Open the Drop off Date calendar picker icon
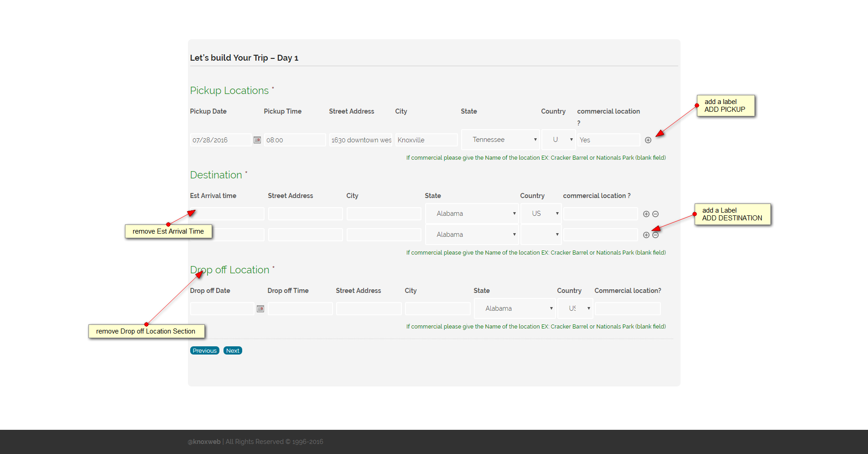Screen dimensions: 868x454 tap(260, 309)
